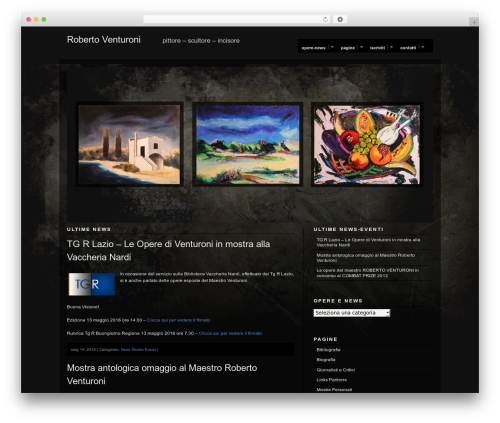This screenshot has width=500, height=423.
Task: Click the first 'Clicca qui per vedere il filmato' link
Action: 179,320
